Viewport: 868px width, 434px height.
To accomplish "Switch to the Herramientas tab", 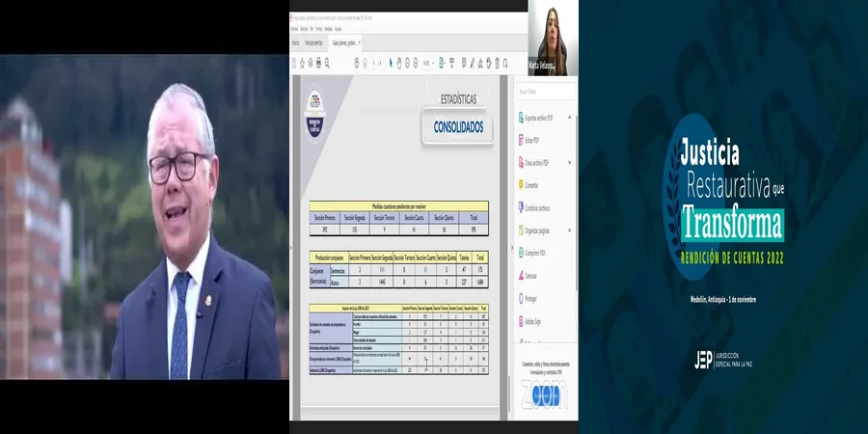I will (x=313, y=42).
